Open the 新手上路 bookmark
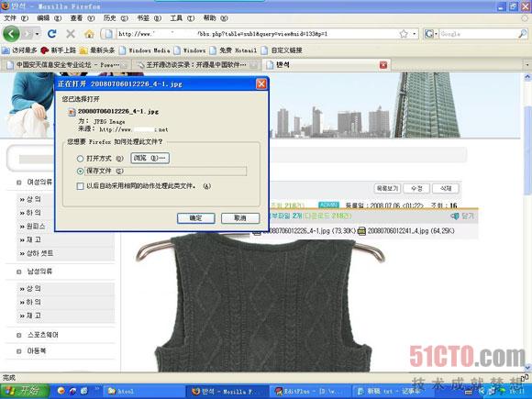Viewport: 532px width, 399px height. [x=58, y=50]
